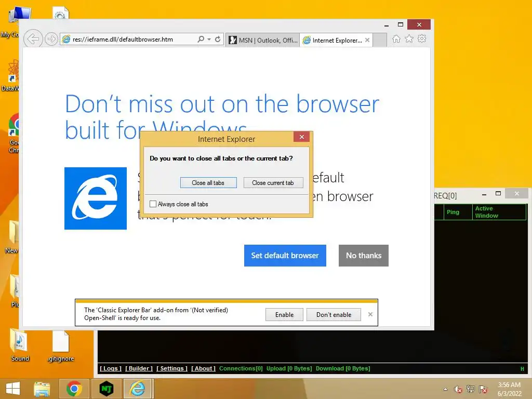
Task: Select the Sound desktop file
Action: [20, 345]
